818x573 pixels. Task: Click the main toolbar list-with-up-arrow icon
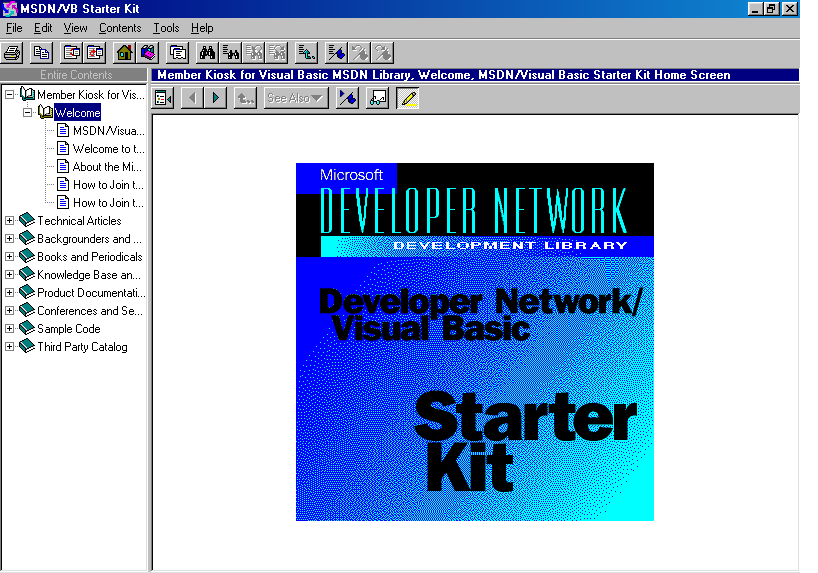pos(307,53)
